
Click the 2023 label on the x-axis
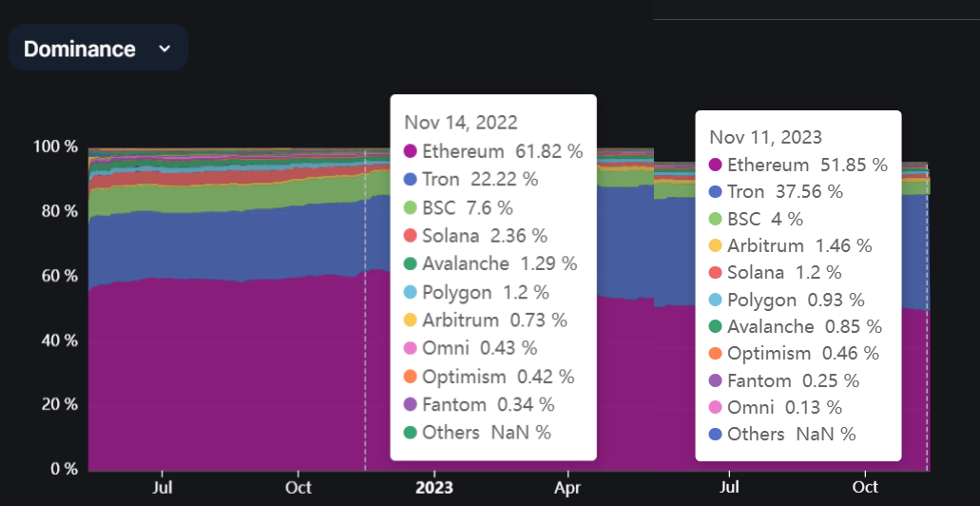(433, 487)
